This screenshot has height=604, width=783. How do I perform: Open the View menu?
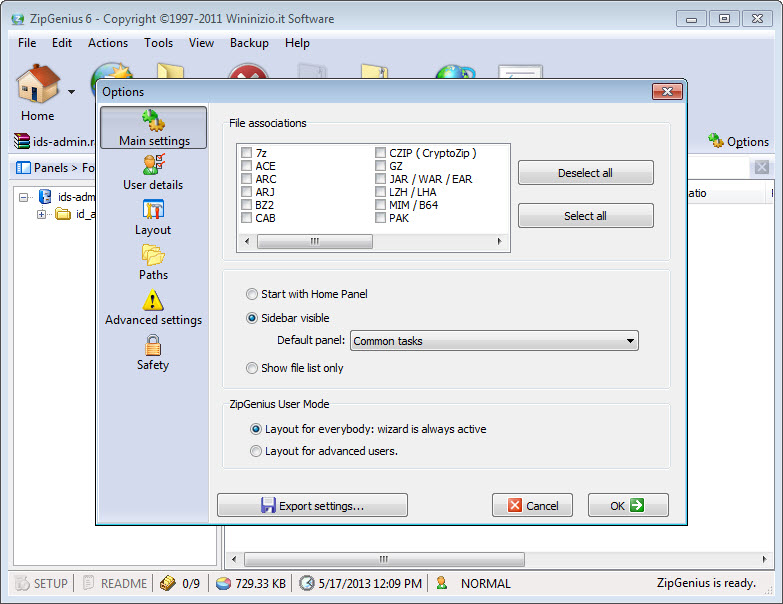coord(201,43)
